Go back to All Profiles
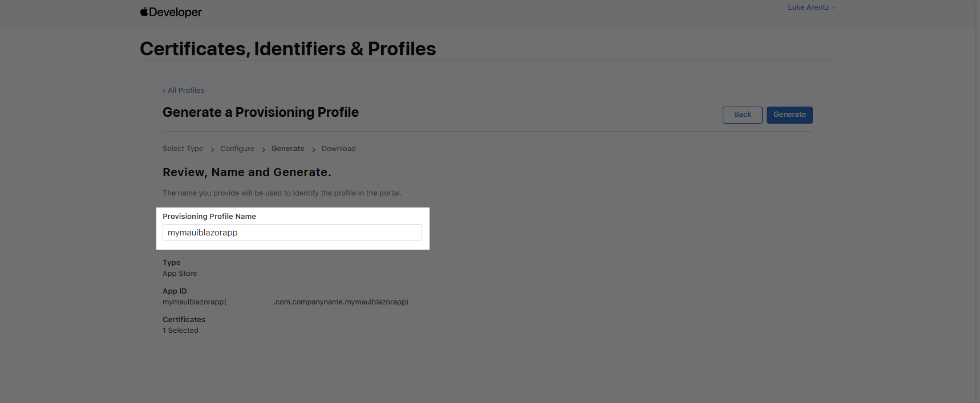This screenshot has height=403, width=980. click(183, 91)
